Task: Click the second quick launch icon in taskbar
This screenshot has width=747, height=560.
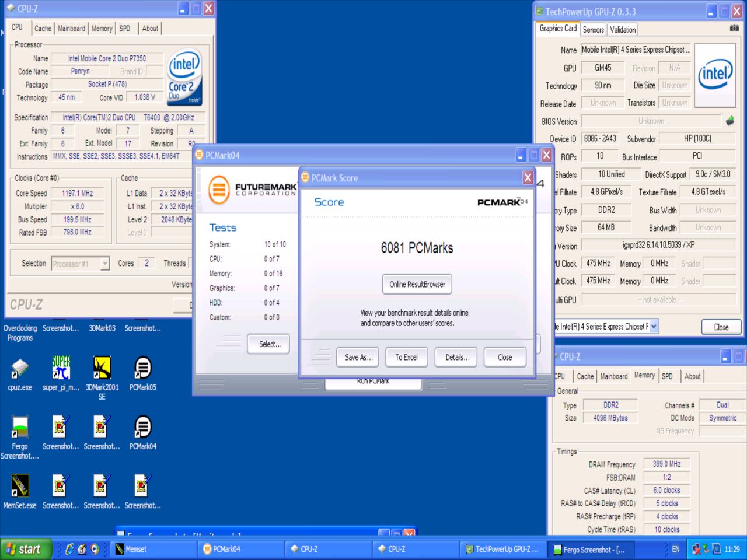Action: click(82, 549)
